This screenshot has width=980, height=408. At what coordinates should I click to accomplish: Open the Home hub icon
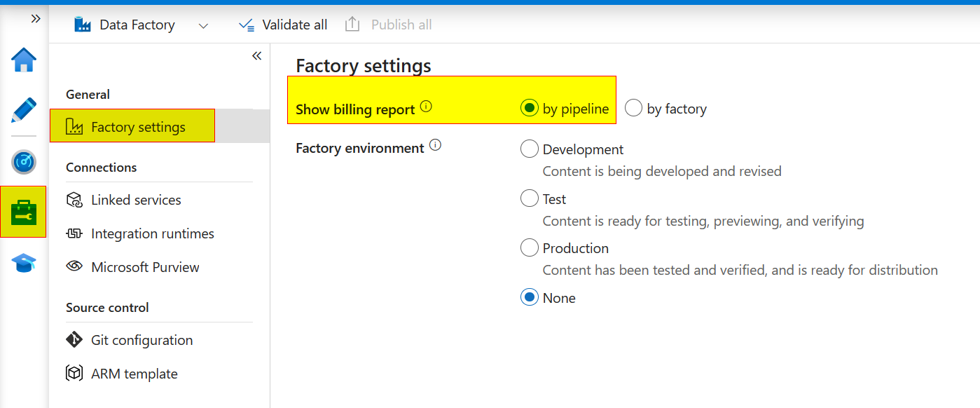coord(24,60)
